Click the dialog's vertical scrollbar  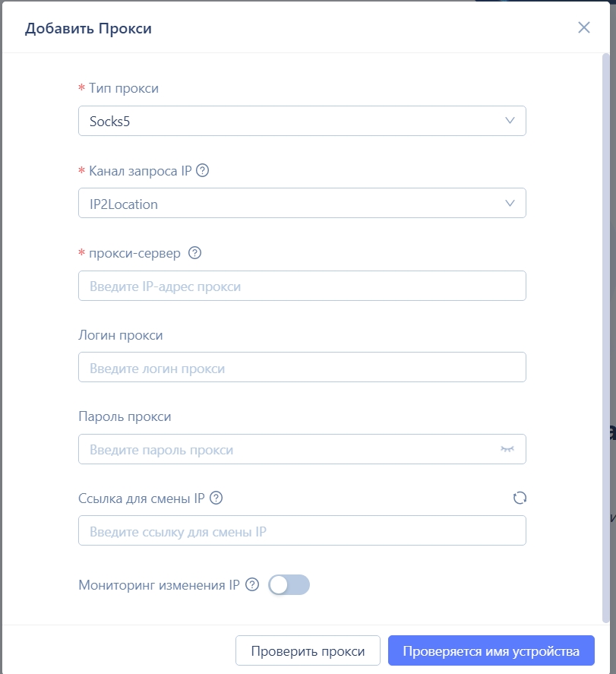[x=605, y=338]
